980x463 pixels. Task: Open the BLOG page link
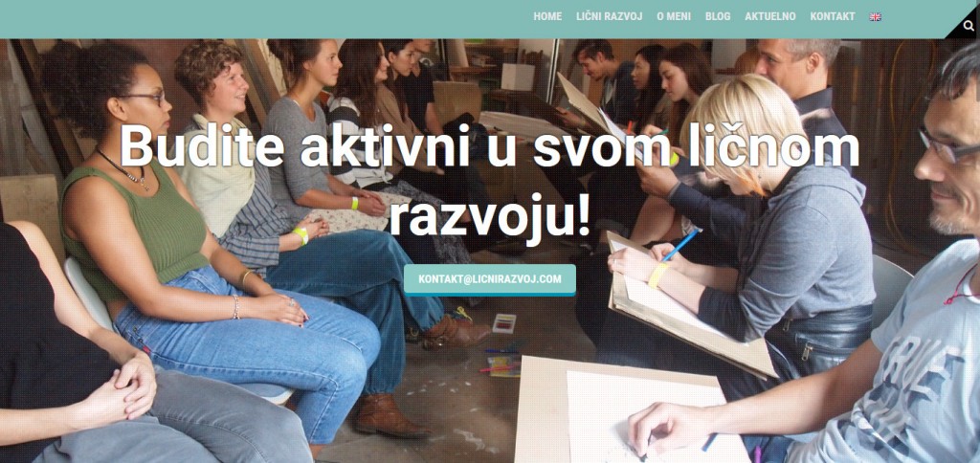pyautogui.click(x=718, y=17)
